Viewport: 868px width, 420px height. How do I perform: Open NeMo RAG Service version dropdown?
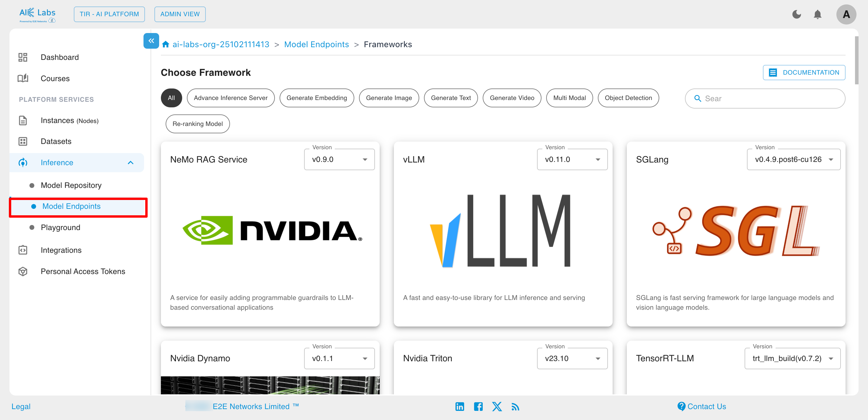click(x=339, y=160)
